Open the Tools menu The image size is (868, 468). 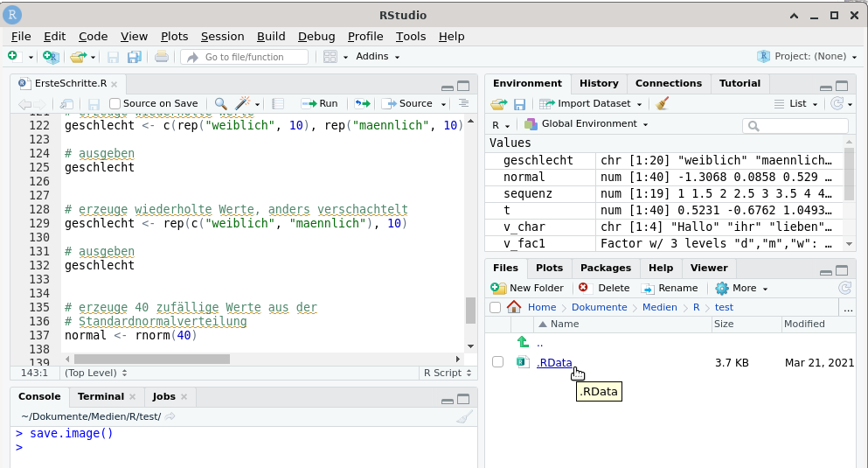pyautogui.click(x=411, y=37)
